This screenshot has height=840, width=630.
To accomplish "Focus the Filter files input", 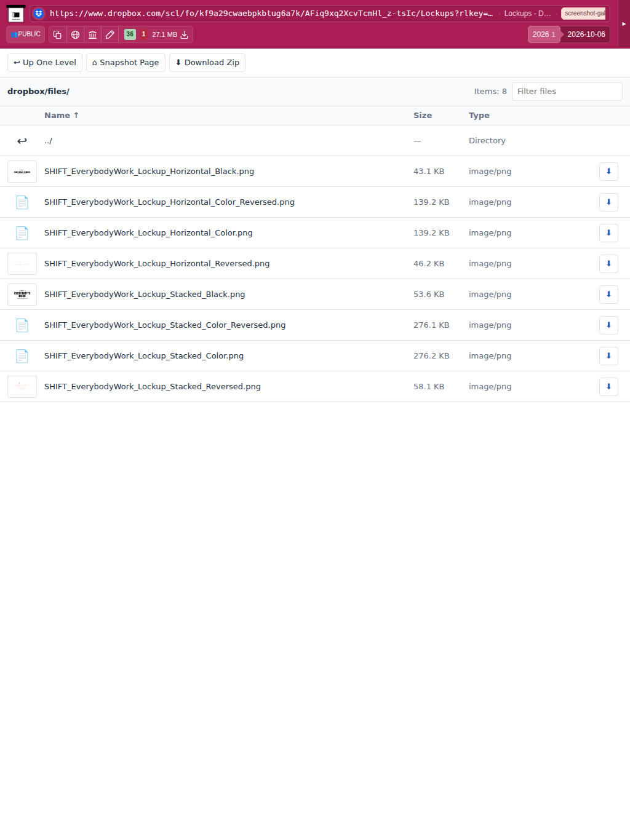I will 567,92.
